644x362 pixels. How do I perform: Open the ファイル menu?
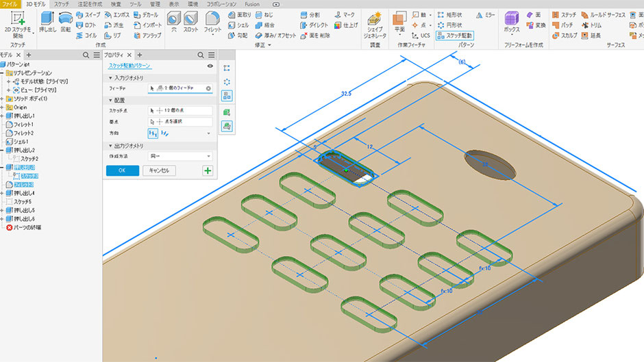point(9,4)
